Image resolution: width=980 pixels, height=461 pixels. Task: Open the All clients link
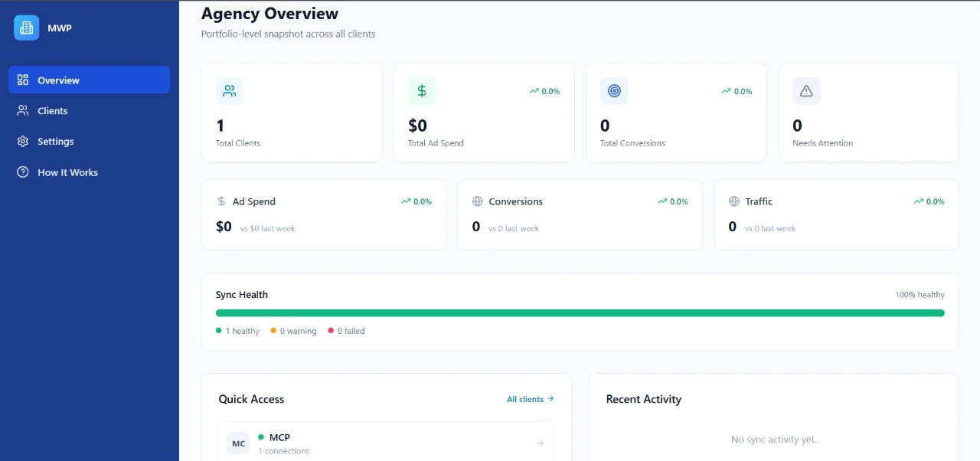pos(530,399)
